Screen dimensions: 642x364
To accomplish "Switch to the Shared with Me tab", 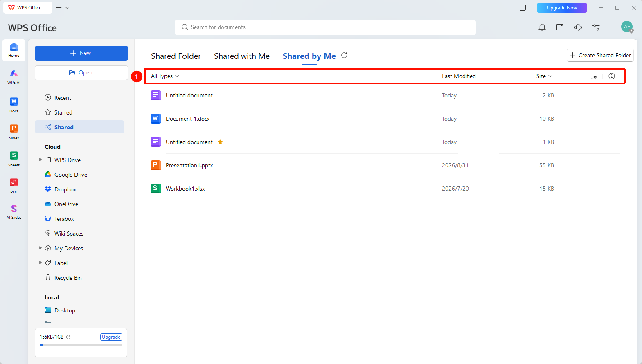I will click(x=242, y=56).
